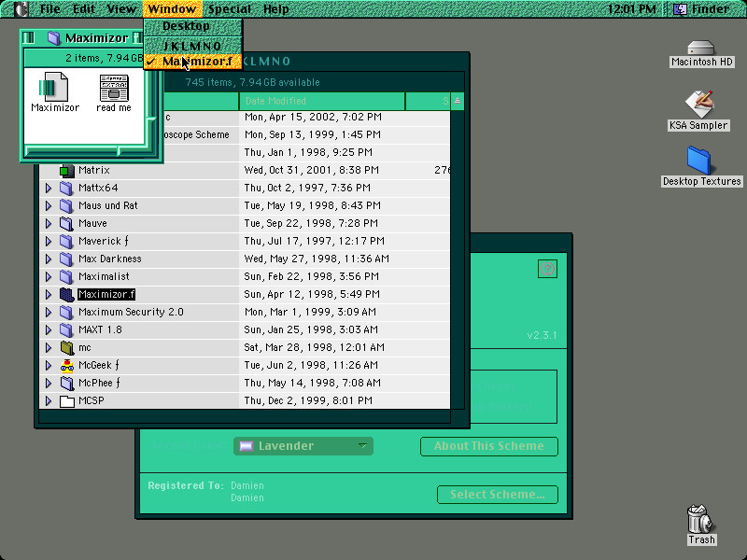The image size is (747, 560).
Task: Click the MAXT 1.8 folder icon
Action: click(66, 329)
